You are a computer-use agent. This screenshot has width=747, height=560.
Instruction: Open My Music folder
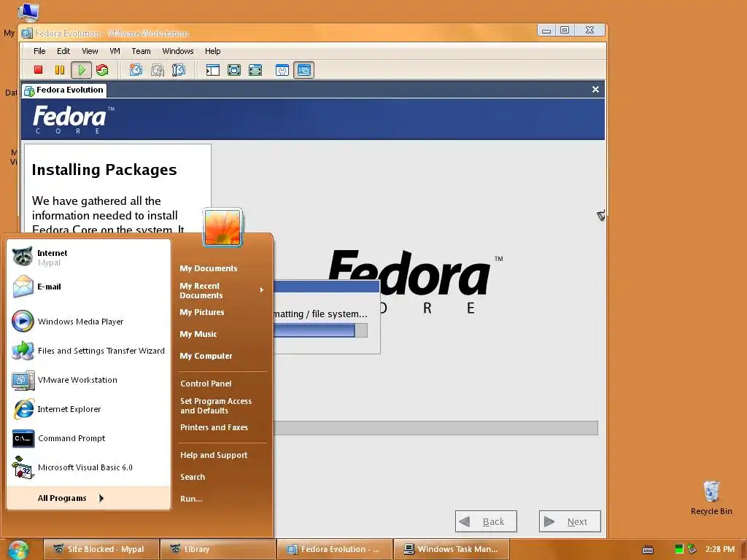(x=198, y=334)
